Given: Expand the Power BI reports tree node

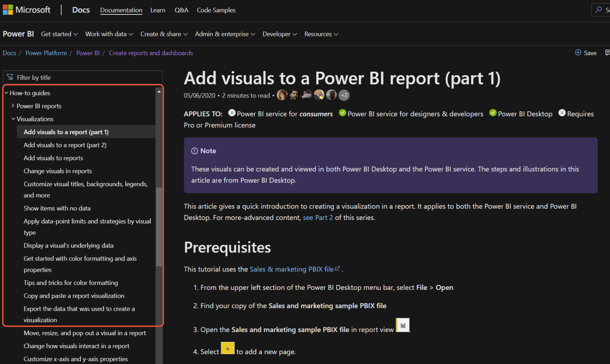Looking at the screenshot, I should click(x=13, y=106).
